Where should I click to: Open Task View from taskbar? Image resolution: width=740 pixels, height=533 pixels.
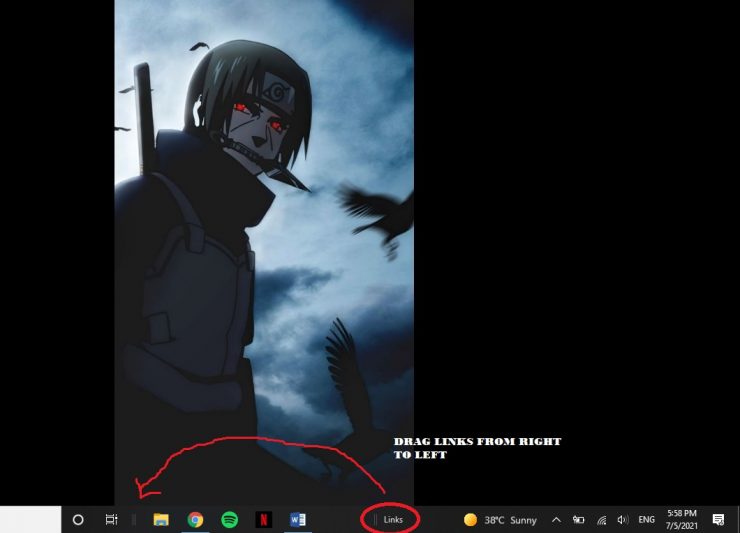(x=111, y=520)
